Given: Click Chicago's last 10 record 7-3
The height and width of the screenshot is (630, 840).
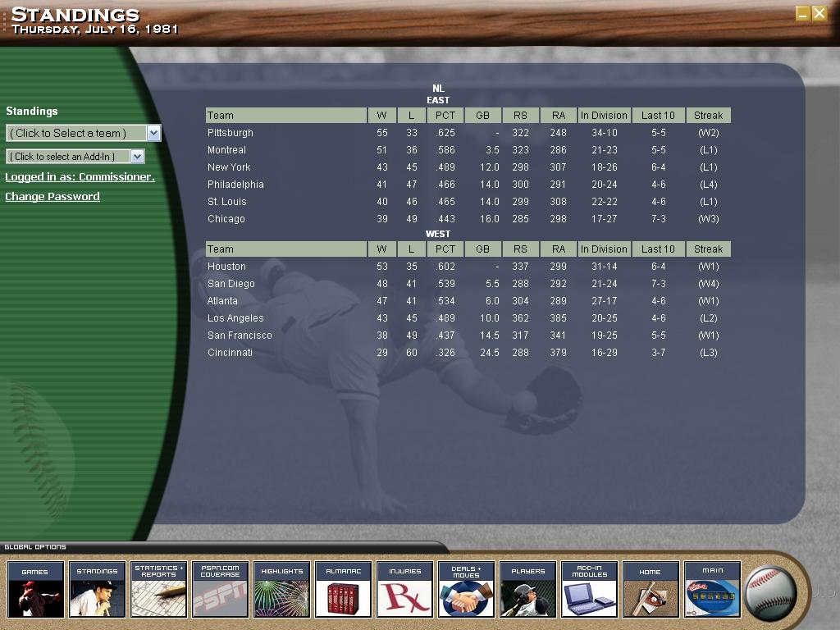Looking at the screenshot, I should (659, 218).
